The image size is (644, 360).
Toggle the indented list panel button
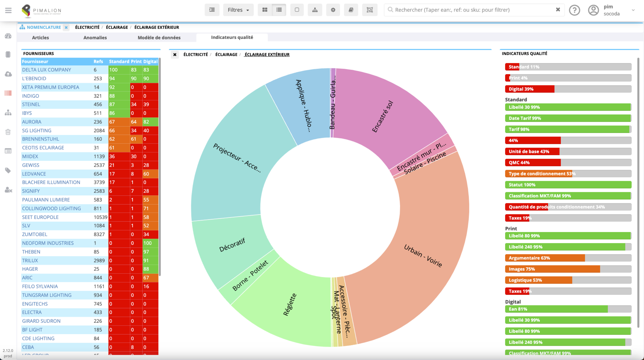[212, 10]
